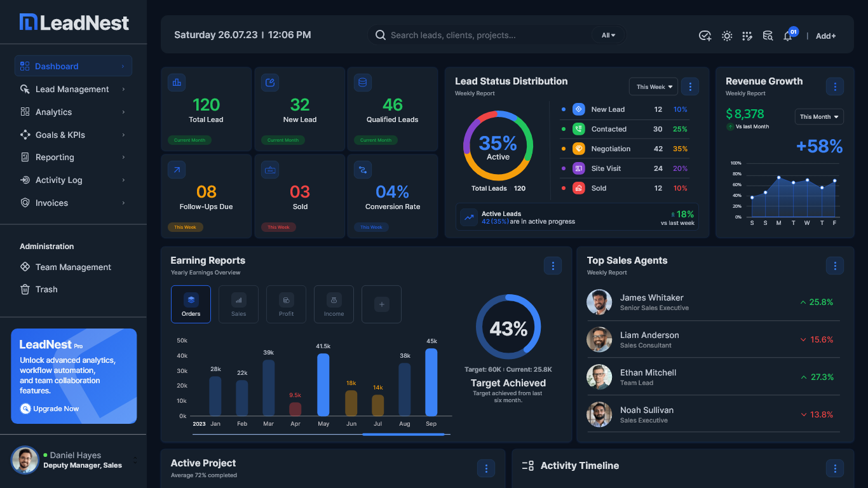Open the All filter dropdown in search
868x488 pixels.
click(609, 35)
